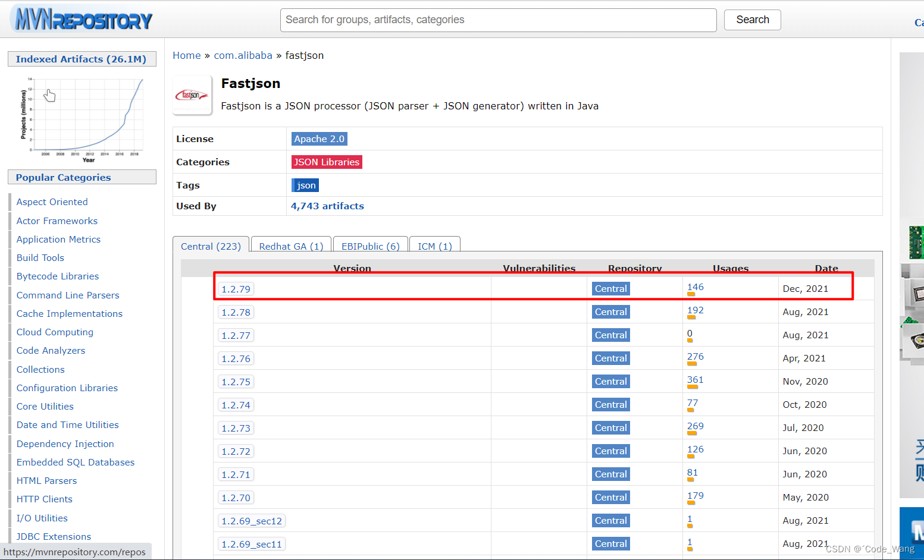Viewport: 924px width, 560px height.
Task: Open Bytecode Libraries category
Action: pyautogui.click(x=58, y=276)
